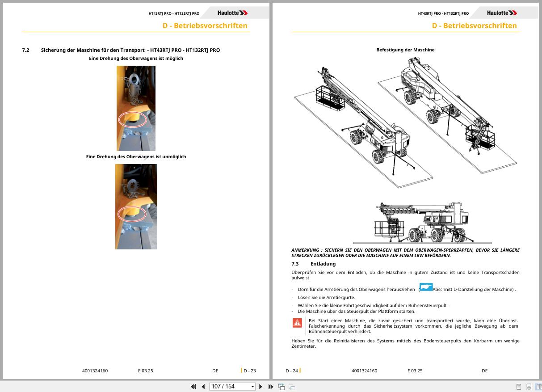
Task: Switch to single page view
Action: pos(519,387)
